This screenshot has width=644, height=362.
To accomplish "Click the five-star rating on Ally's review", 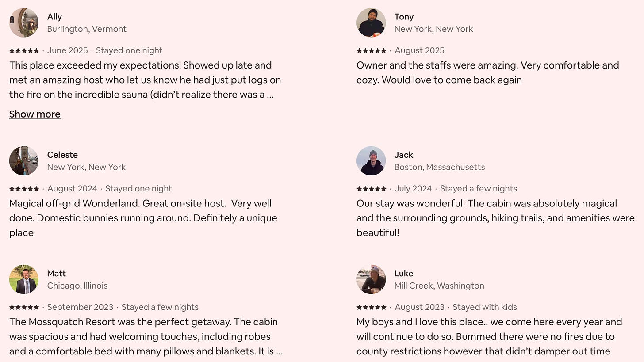I will (24, 50).
